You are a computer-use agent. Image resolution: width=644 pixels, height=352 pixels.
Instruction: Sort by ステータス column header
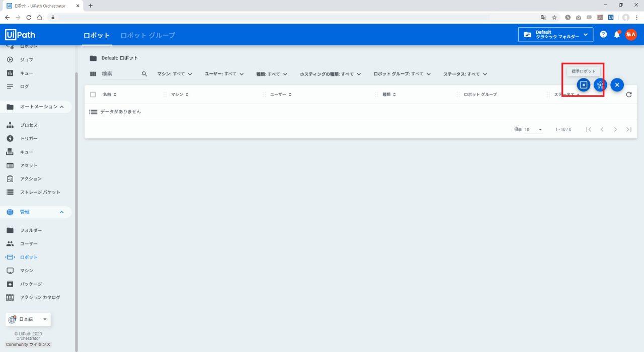point(567,95)
